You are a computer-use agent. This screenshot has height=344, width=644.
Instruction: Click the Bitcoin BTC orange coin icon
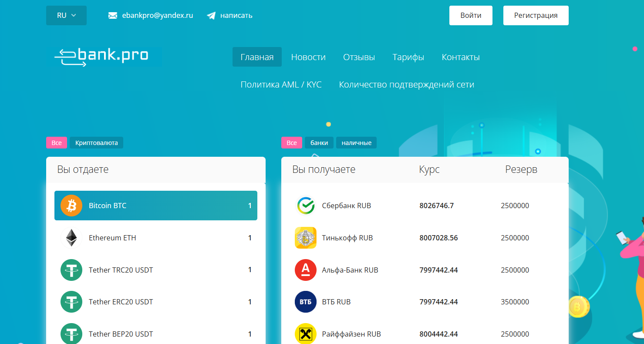point(71,206)
